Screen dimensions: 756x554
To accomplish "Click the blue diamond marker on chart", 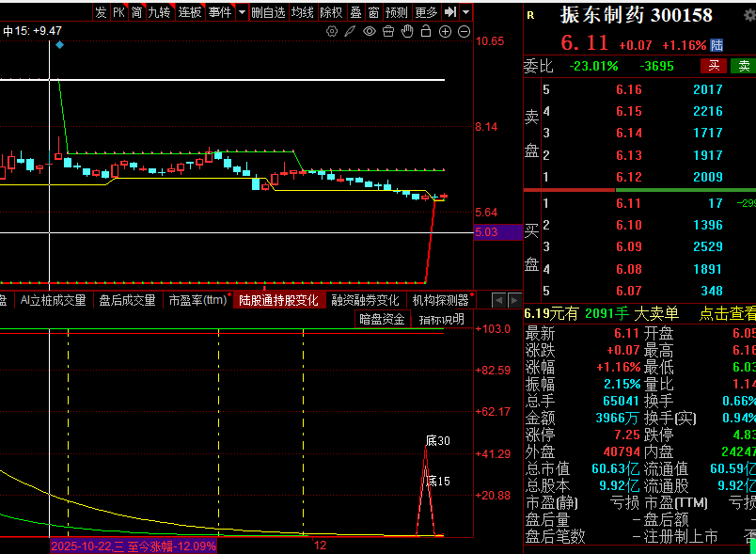I will pyautogui.click(x=59, y=45).
